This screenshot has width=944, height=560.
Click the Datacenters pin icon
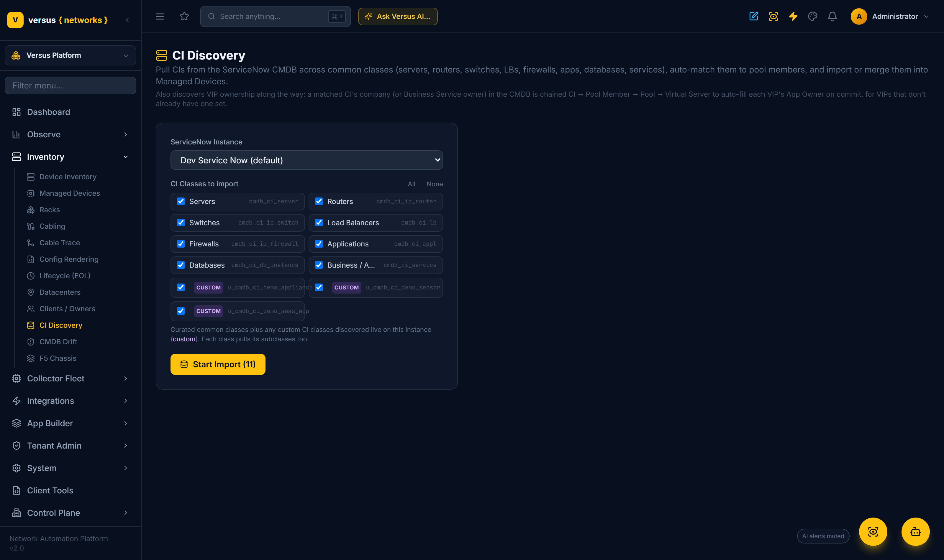pos(31,292)
